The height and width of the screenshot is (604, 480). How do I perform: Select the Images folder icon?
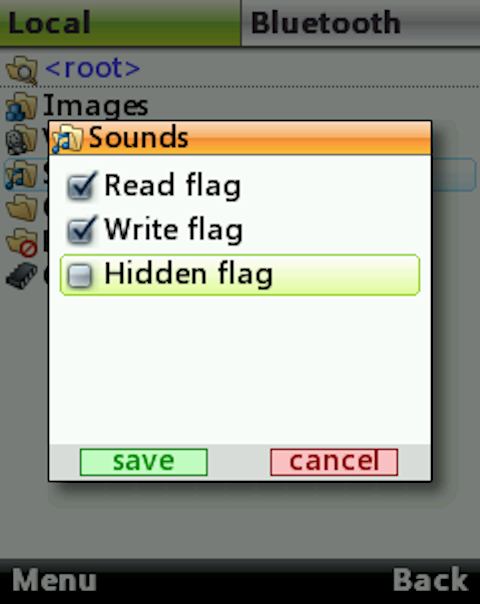click(22, 106)
